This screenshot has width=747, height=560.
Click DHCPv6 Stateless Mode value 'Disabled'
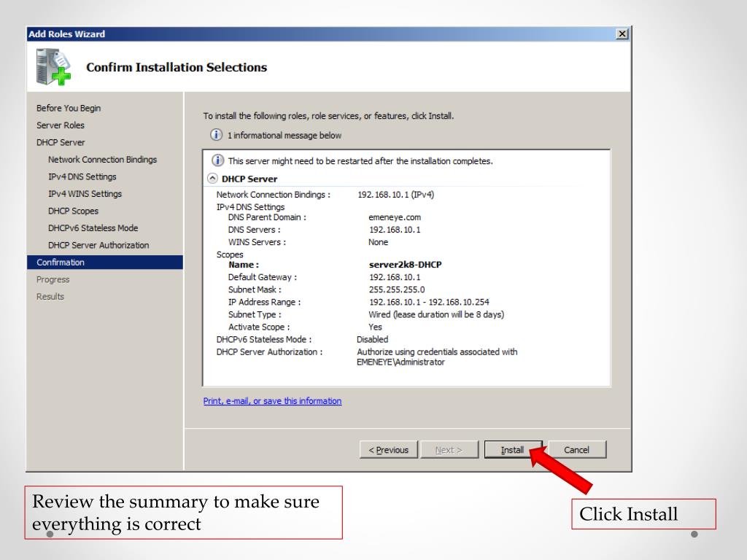373,339
